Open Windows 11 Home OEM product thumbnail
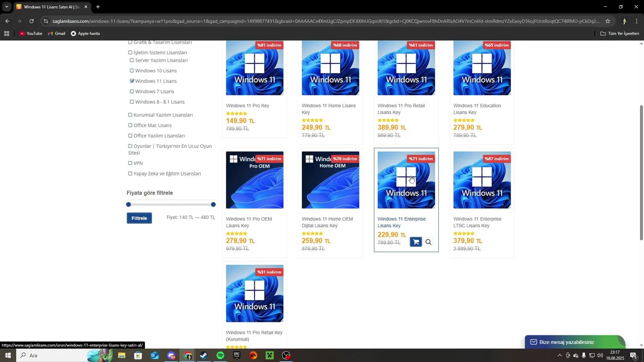 [x=331, y=180]
